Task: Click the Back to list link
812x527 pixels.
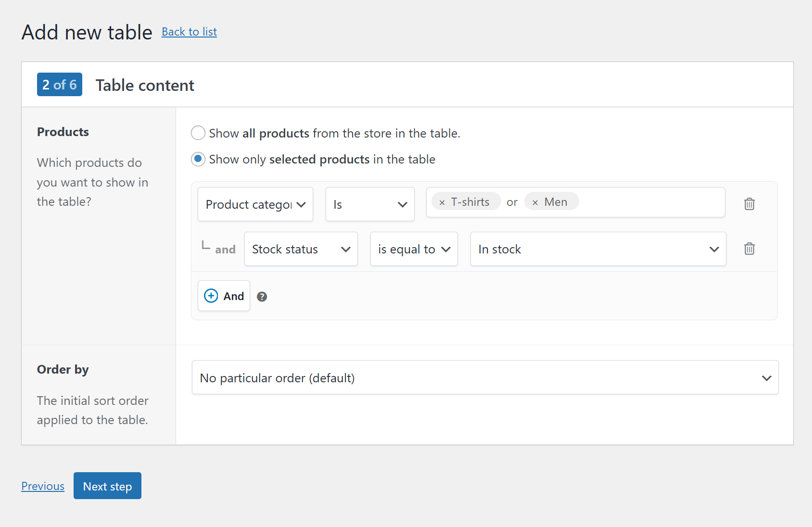Action: pyautogui.click(x=189, y=31)
